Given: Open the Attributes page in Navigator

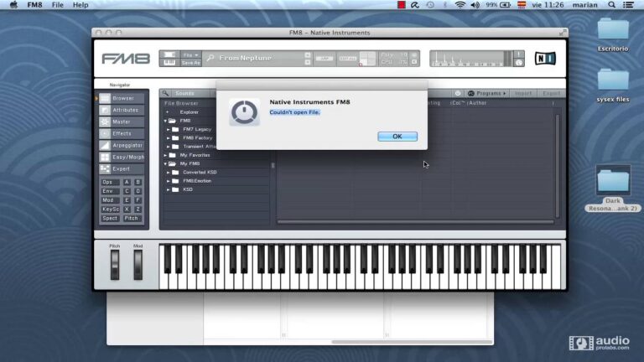Looking at the screenshot, I should point(122,110).
